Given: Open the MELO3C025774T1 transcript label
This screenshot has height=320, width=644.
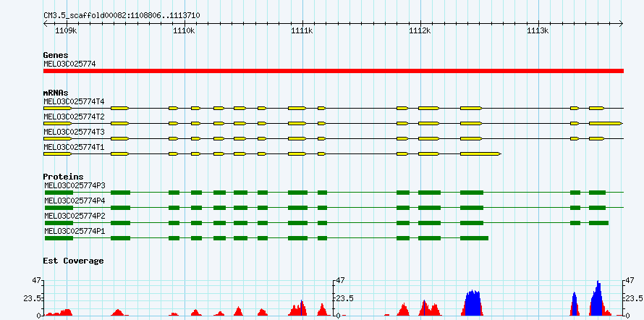Looking at the screenshot, I should (75, 147).
